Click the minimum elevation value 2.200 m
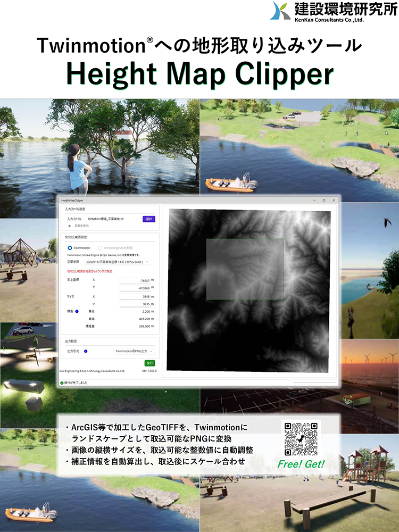The width and height of the screenshot is (399, 532). point(148,311)
